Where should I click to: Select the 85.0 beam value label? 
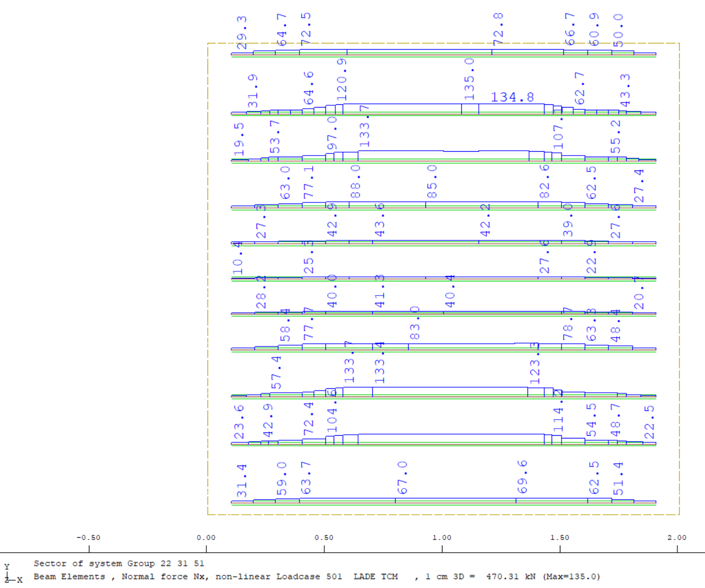pyautogui.click(x=432, y=181)
